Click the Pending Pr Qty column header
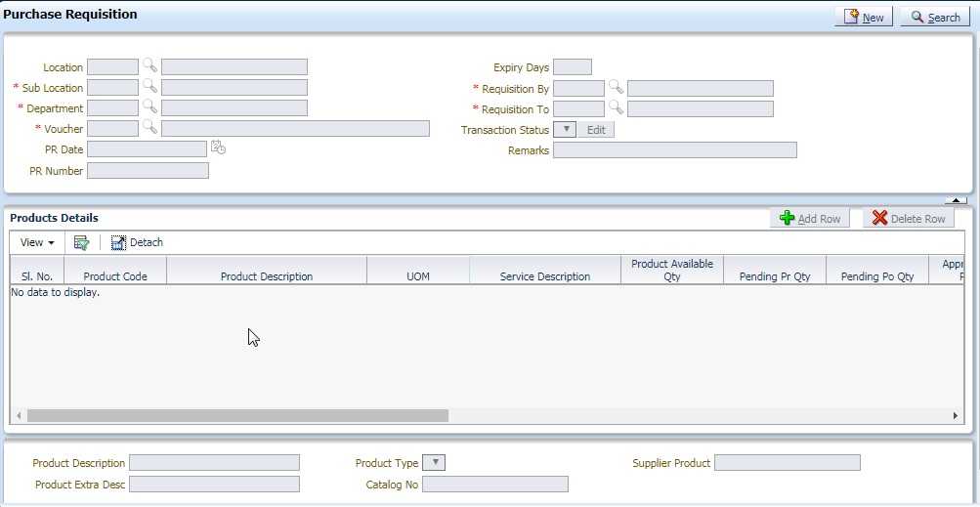Screen dimensions: 980x507 pyautogui.click(x=775, y=270)
